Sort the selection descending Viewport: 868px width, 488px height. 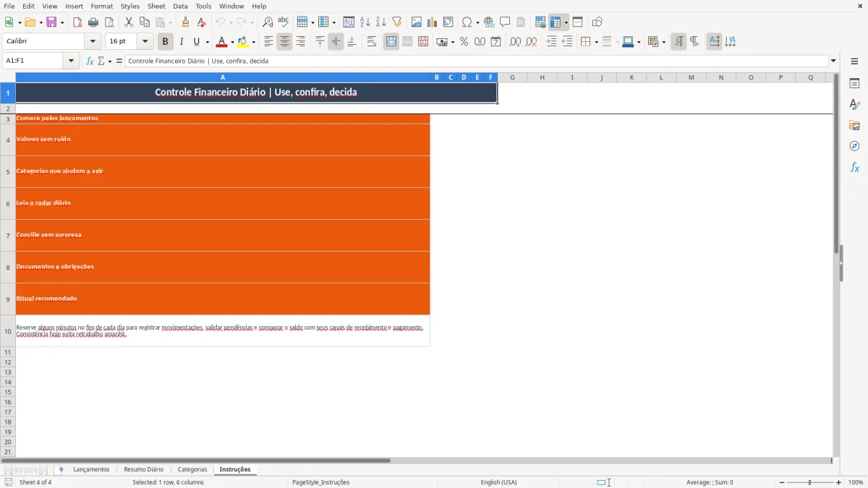coord(380,22)
